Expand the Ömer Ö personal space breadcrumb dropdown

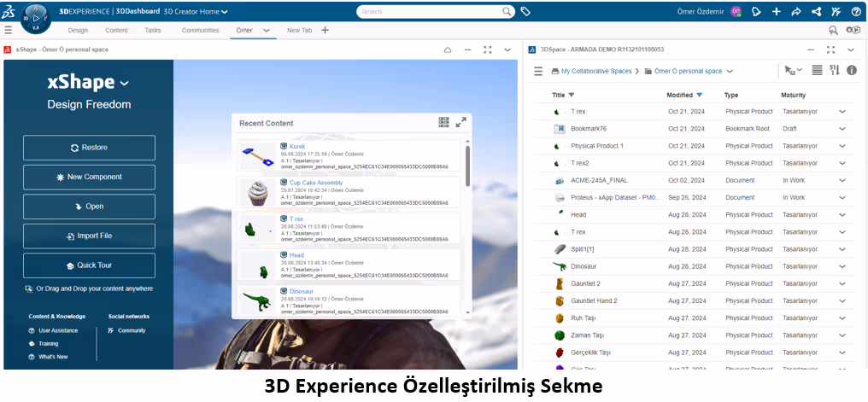click(x=730, y=72)
